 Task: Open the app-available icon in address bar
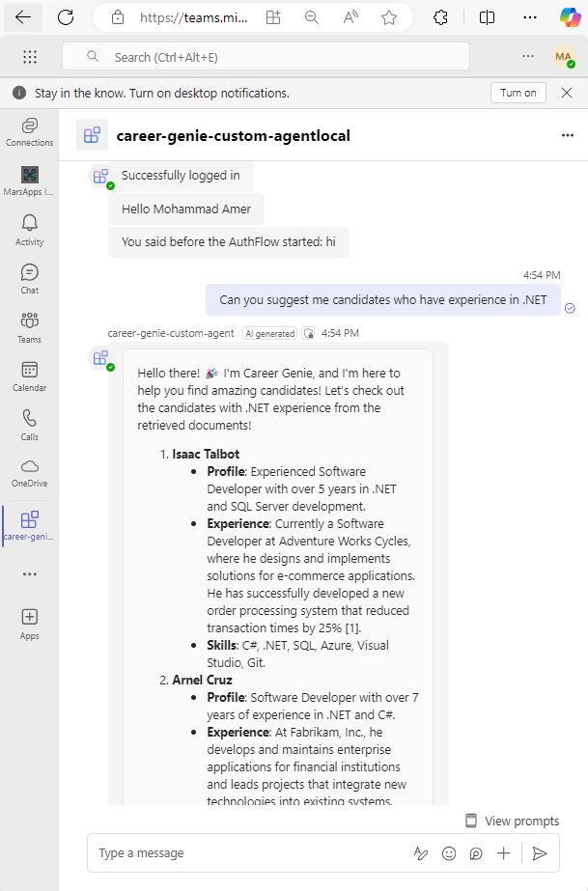coord(273,17)
